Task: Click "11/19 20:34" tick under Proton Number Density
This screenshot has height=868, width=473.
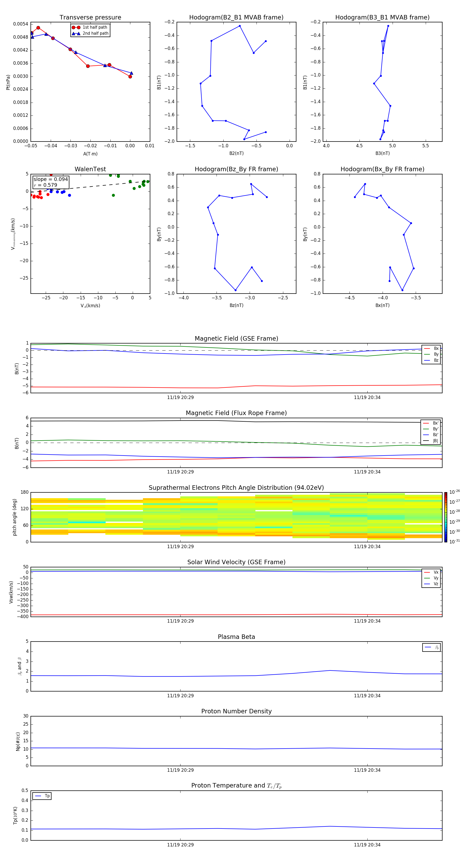Action: tap(367, 770)
